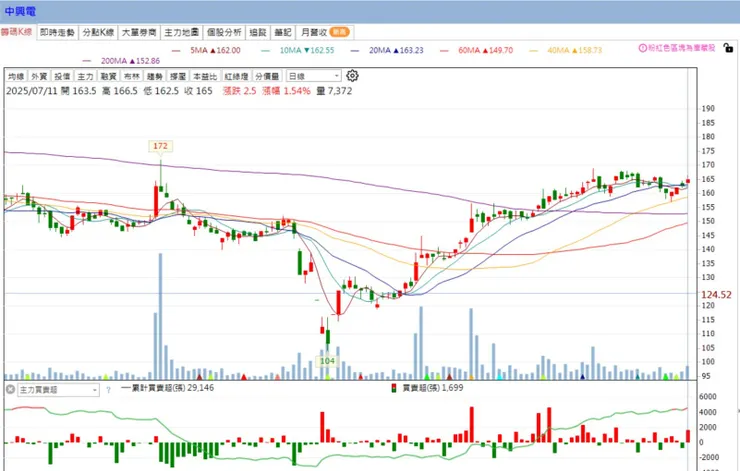Open the 主力買賣超 indicator dropdown
The height and width of the screenshot is (471, 740).
click(59, 390)
